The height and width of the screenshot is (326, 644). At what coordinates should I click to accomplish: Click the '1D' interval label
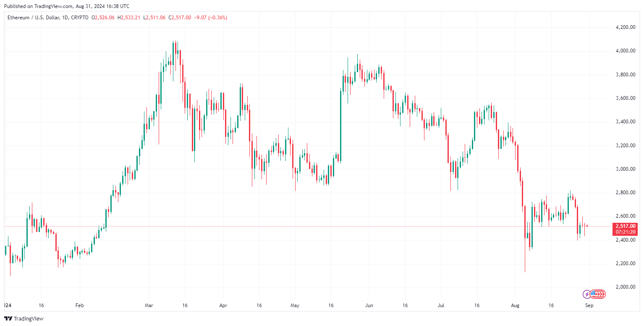[x=65, y=18]
